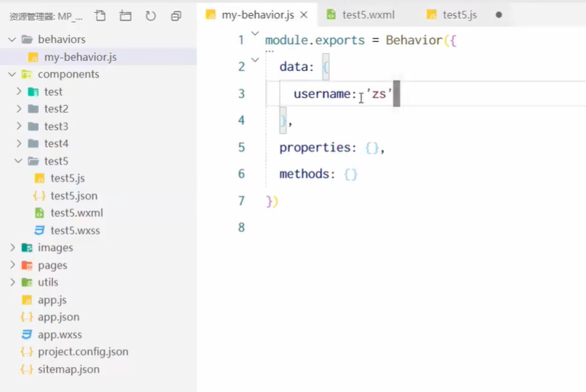Expand the test2 folder chevron
This screenshot has width=586, height=392.
[19, 109]
